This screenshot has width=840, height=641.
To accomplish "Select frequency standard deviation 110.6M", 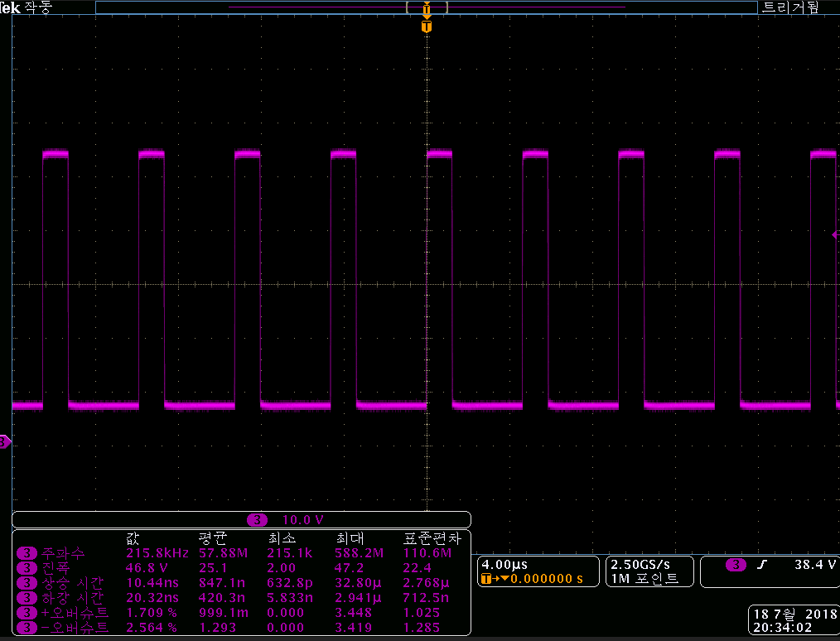I will tap(427, 552).
